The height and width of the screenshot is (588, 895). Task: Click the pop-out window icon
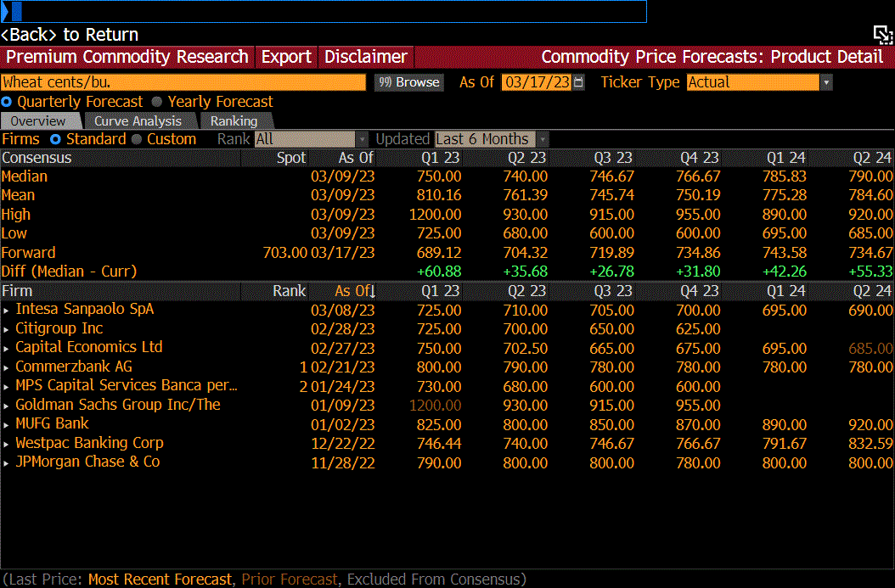click(x=882, y=35)
